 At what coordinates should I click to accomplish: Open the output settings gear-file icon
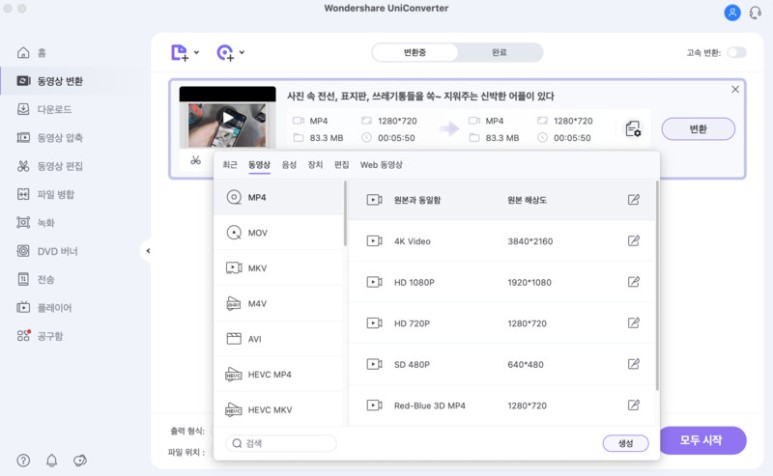click(x=633, y=129)
